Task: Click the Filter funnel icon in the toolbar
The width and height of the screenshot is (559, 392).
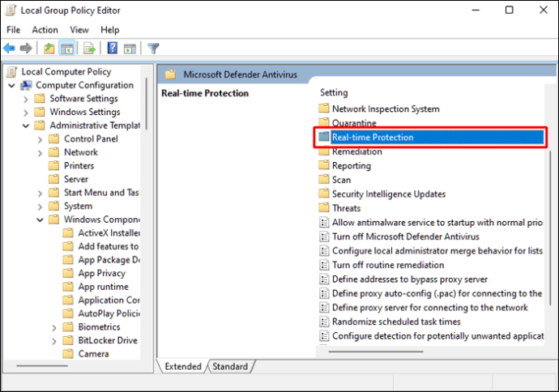Action: click(x=153, y=49)
